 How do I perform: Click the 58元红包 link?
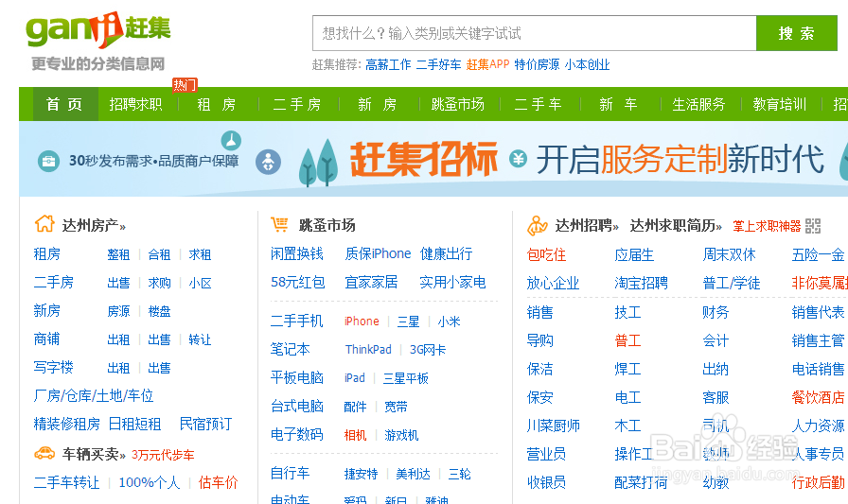tap(298, 282)
